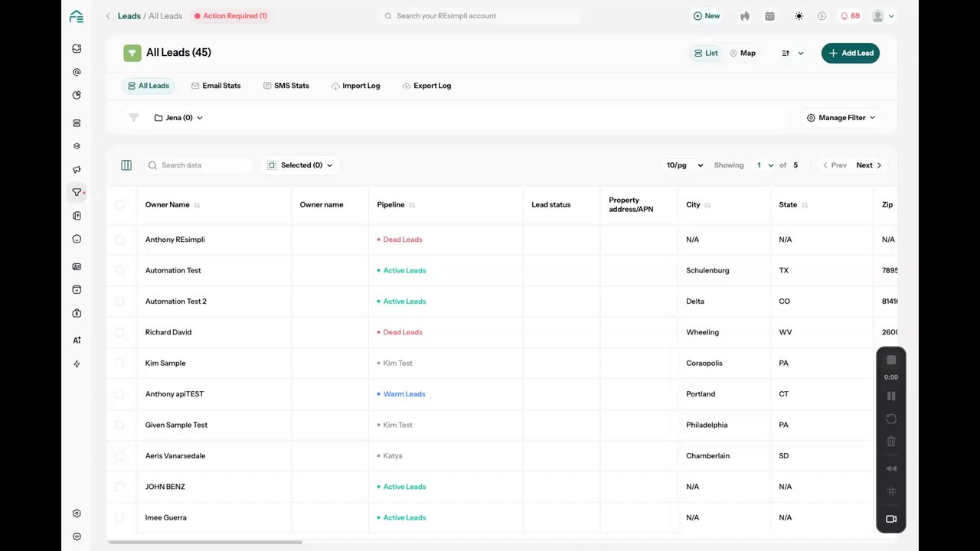This screenshot has height=551, width=980.
Task: Select the Kim Sample row checkbox
Action: pyautogui.click(x=119, y=363)
